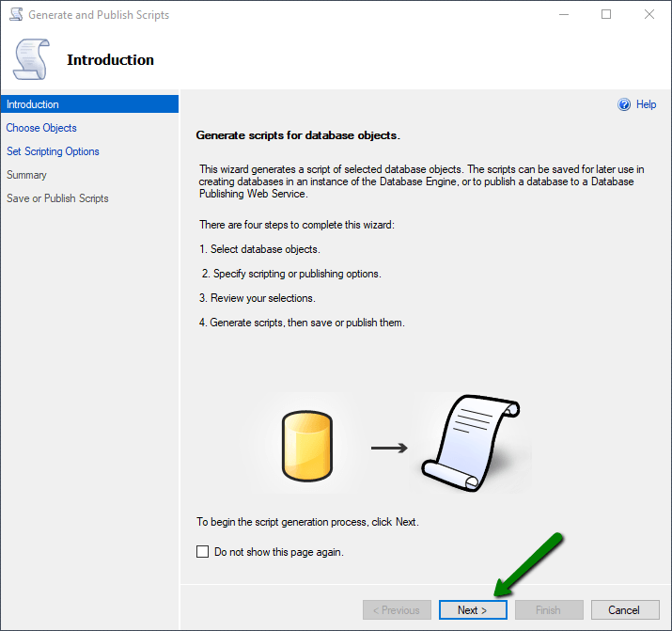Maximize the Generate and Publish Scripts window

pos(606,14)
